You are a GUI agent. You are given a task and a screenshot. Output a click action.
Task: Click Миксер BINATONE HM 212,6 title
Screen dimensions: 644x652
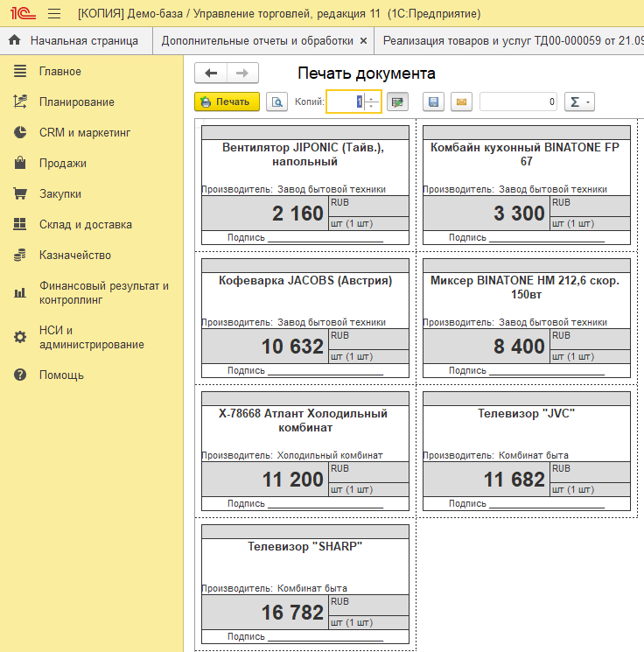tap(525, 287)
